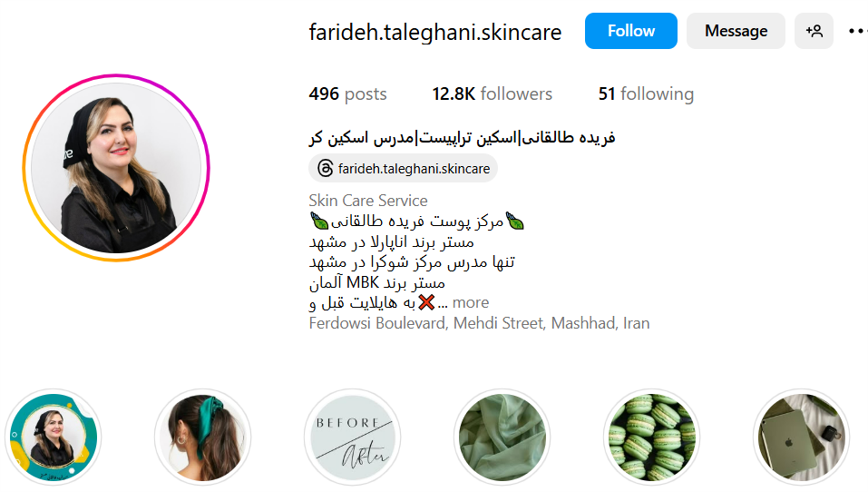The width and height of the screenshot is (868, 492).
Task: Open the 51 following list
Action: point(646,93)
